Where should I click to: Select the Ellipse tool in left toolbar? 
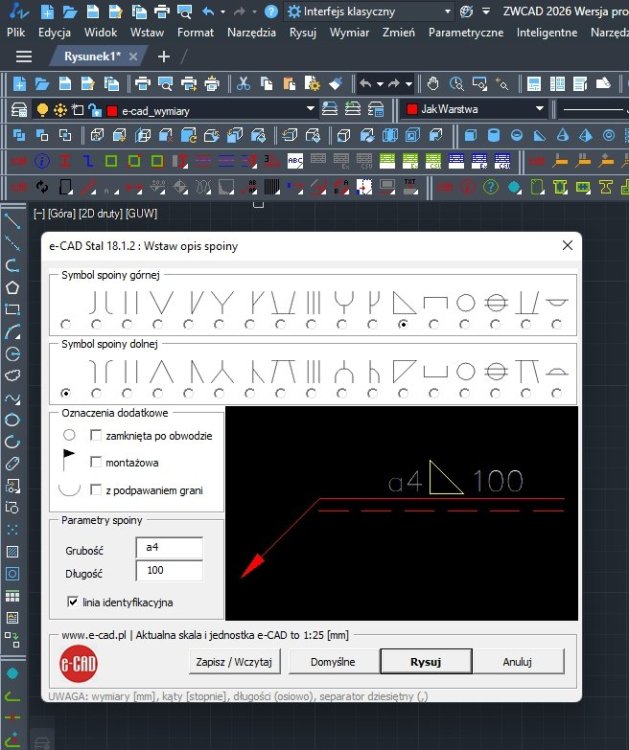(12, 420)
